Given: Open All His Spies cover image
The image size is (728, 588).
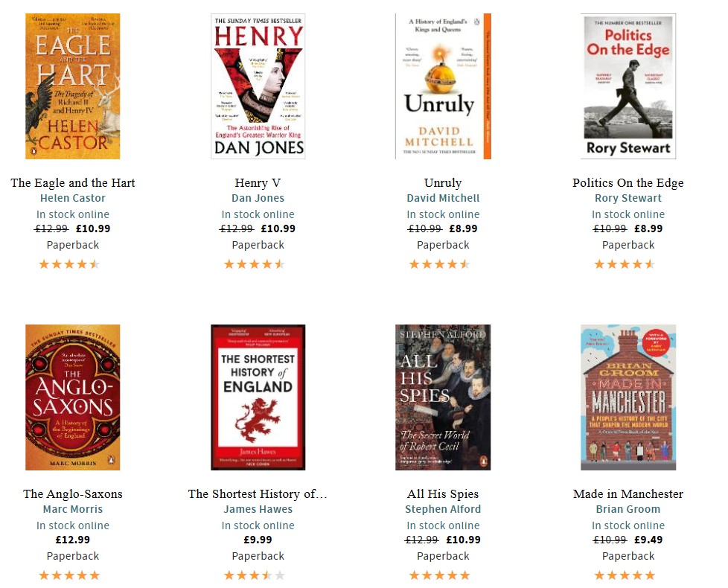Looking at the screenshot, I should 443,397.
